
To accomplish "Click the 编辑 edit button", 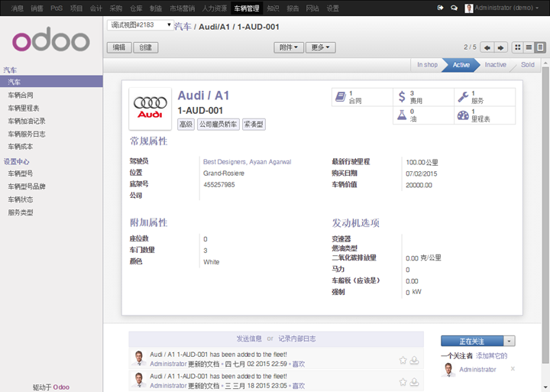I will click(119, 47).
